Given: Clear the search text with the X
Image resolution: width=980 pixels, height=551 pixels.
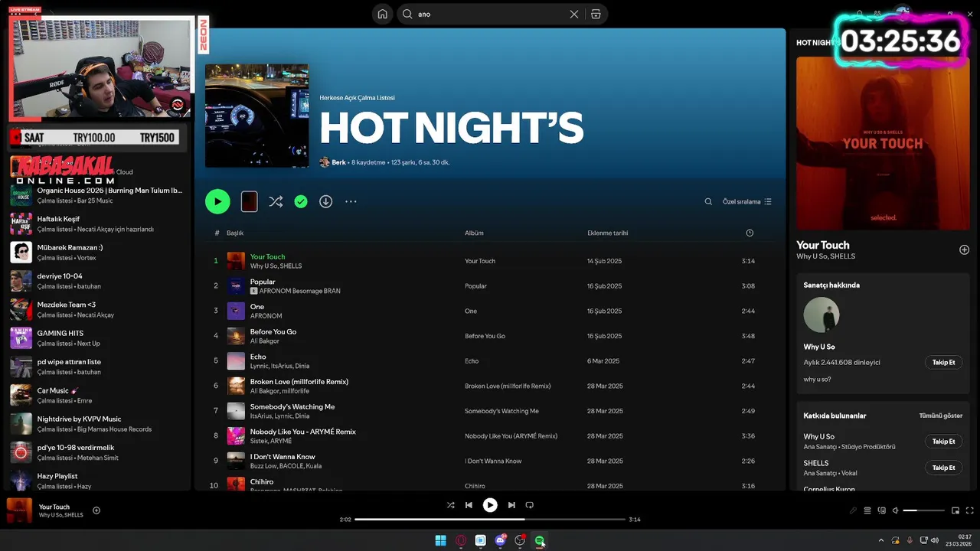Looking at the screenshot, I should coord(574,14).
